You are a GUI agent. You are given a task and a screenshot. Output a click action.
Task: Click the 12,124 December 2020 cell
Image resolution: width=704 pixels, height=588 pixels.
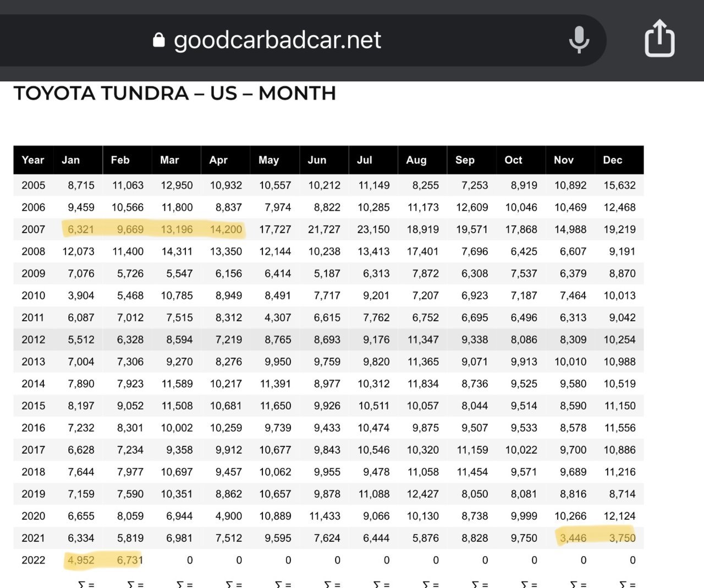[619, 516]
